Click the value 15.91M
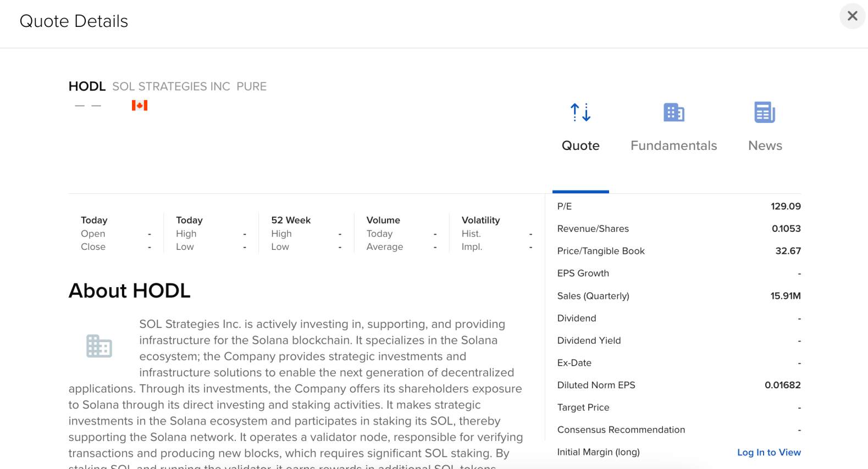868x469 pixels. [786, 296]
